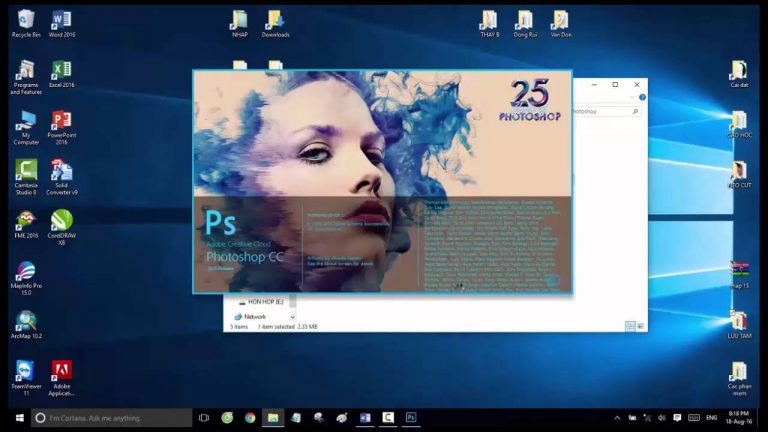The height and width of the screenshot is (432, 768).
Task: Open the Camtasia Studio 8 shortcut
Action: click(x=26, y=177)
